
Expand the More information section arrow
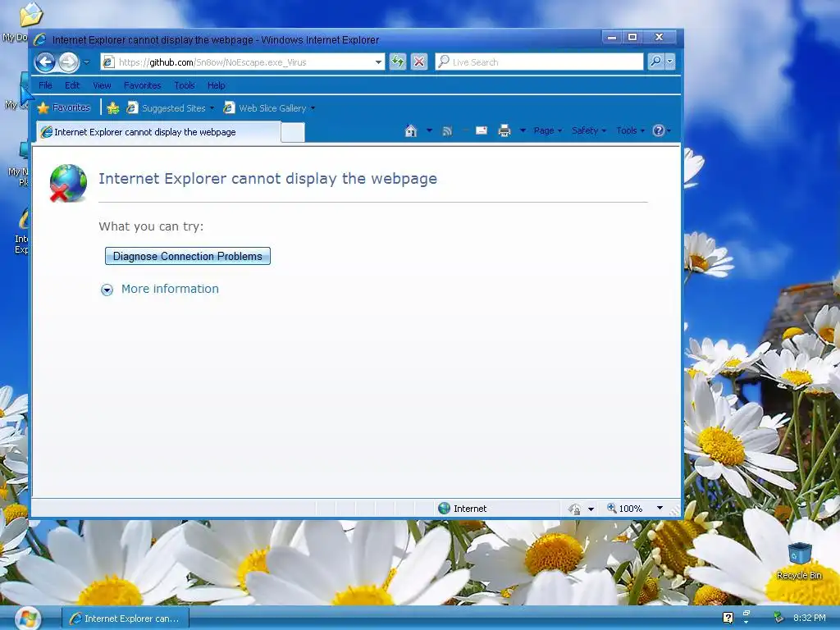pos(107,290)
